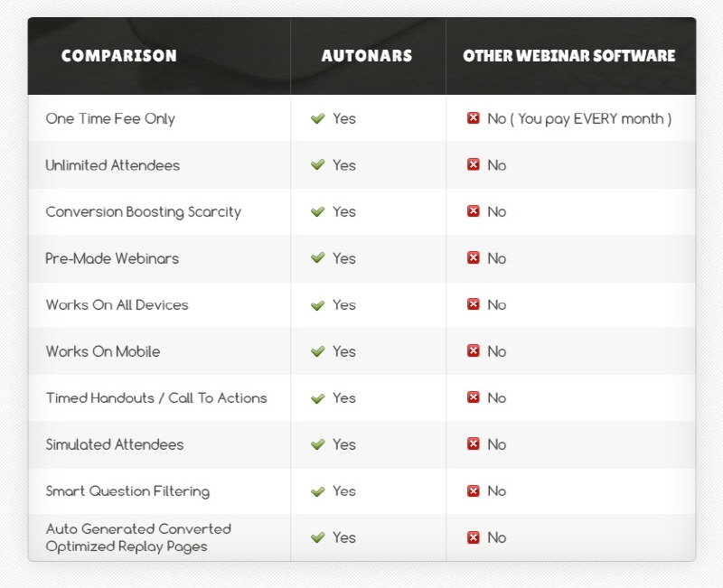The height and width of the screenshot is (588, 723).
Task: Click green checkmark in One Time Fee Only row
Action: pos(318,118)
